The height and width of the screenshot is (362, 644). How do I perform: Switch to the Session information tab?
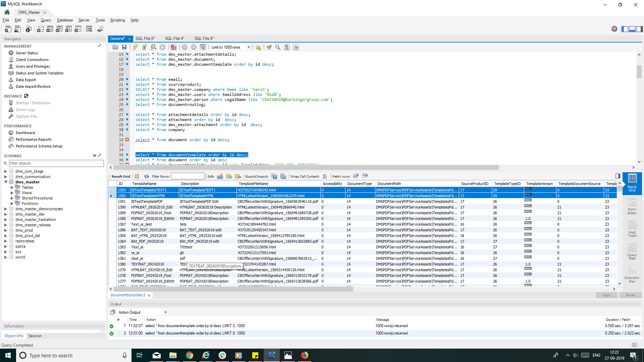click(x=35, y=336)
